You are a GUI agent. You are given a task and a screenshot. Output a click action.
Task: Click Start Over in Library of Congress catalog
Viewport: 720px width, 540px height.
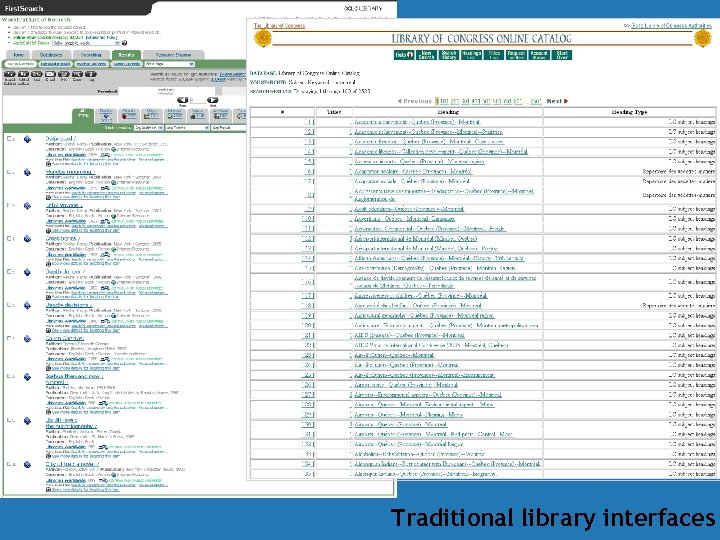[562, 55]
